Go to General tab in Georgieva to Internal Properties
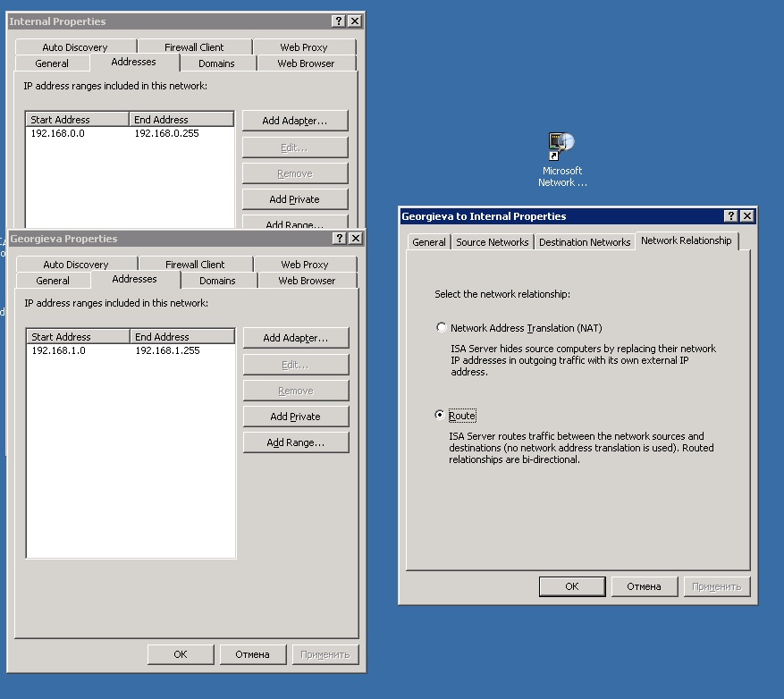Image resolution: width=784 pixels, height=699 pixels. 429,242
